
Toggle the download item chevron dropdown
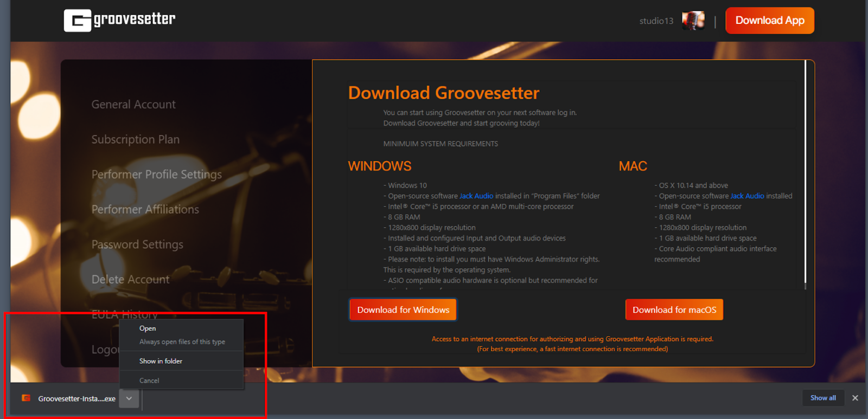(x=129, y=398)
